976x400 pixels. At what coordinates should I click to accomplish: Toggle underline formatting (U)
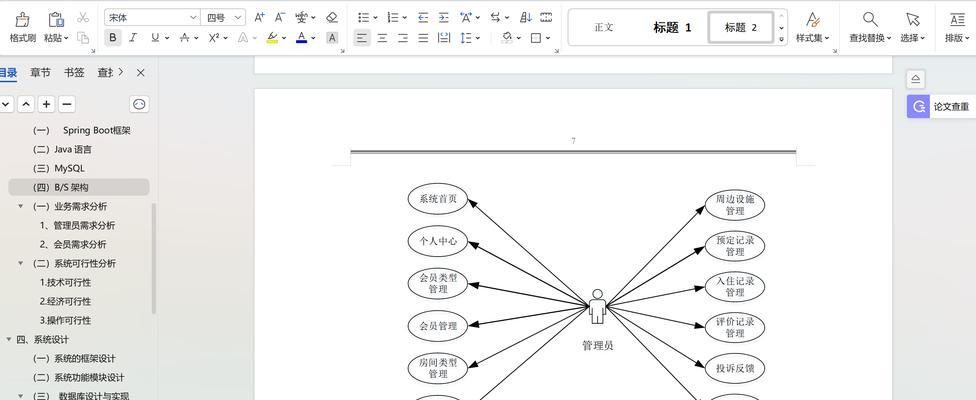click(x=154, y=38)
